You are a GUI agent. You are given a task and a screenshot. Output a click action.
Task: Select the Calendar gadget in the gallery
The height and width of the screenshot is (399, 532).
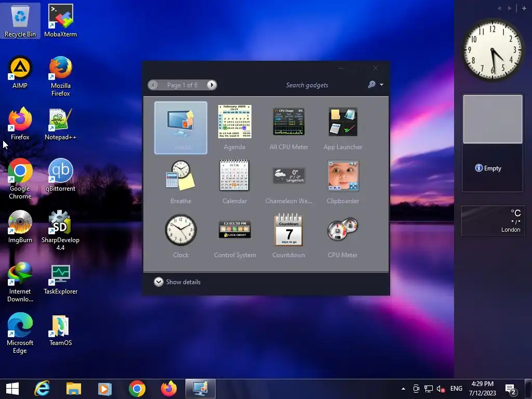coord(234,181)
